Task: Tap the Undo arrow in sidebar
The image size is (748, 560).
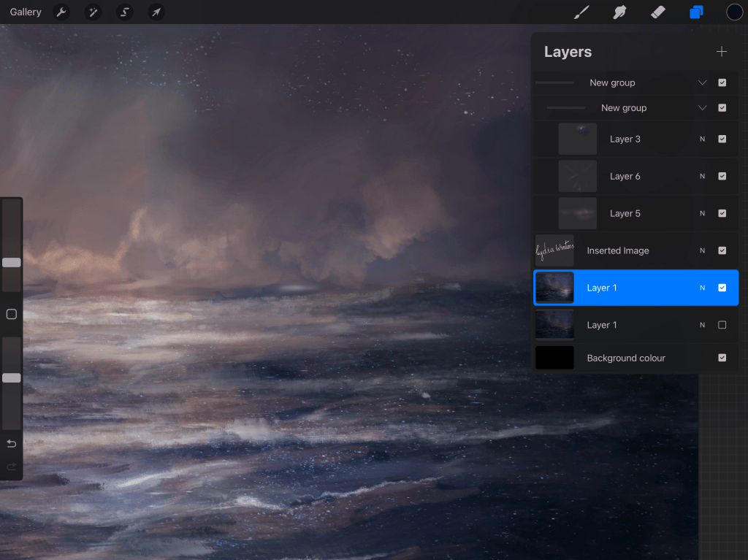Action: [x=11, y=444]
